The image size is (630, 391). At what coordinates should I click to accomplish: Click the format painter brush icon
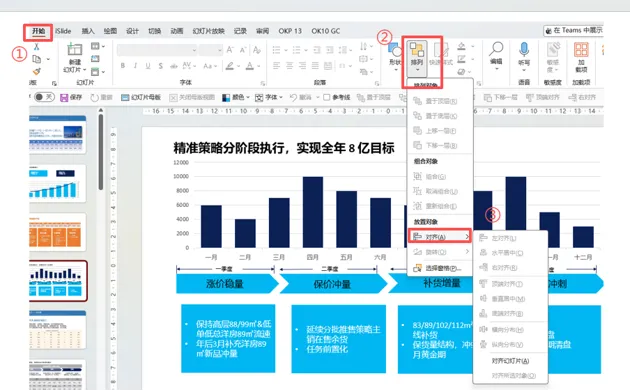(37, 71)
